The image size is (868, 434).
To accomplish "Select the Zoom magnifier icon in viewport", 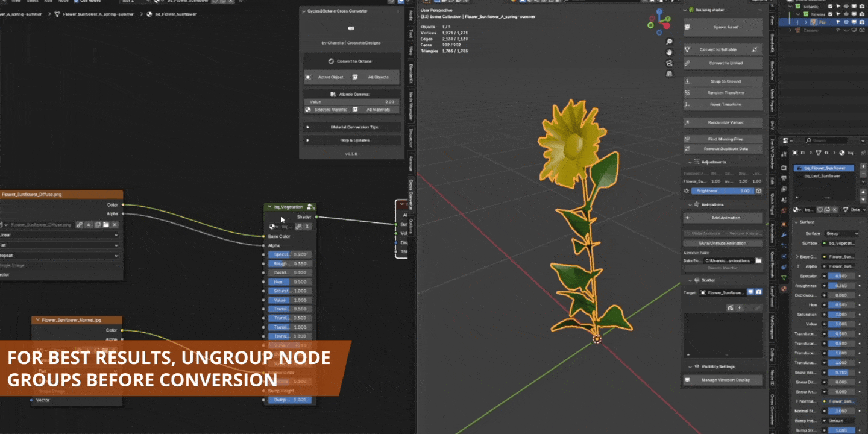I will pyautogui.click(x=669, y=41).
